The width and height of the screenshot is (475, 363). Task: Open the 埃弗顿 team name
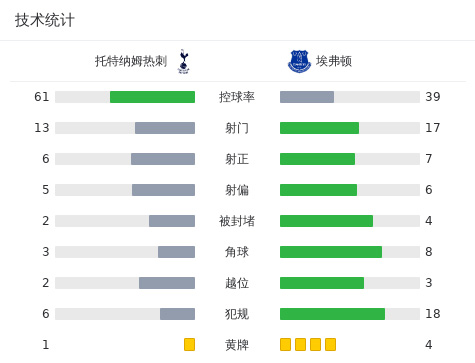click(334, 61)
